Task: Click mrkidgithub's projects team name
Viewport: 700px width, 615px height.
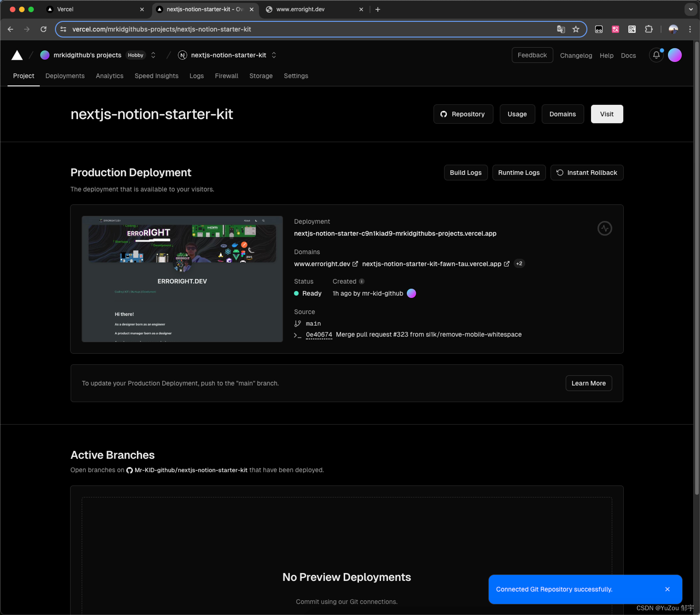Action: tap(87, 55)
